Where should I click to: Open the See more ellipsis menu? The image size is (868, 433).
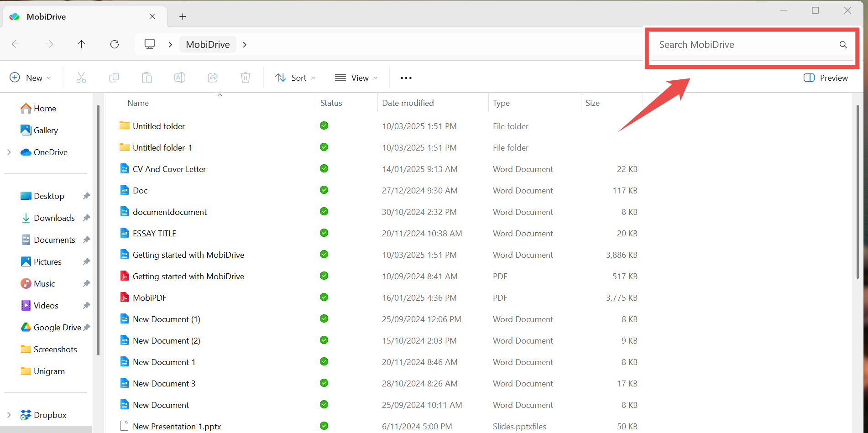click(406, 78)
